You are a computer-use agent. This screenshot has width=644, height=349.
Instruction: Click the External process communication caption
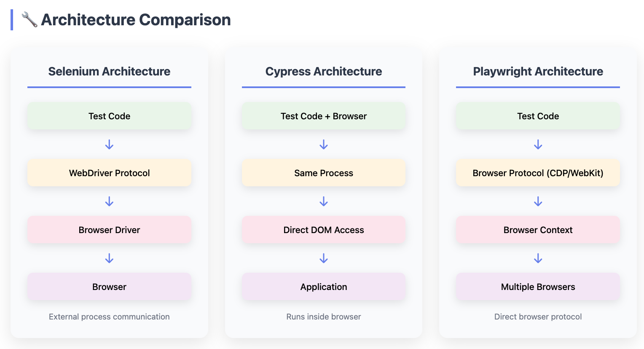pos(109,317)
